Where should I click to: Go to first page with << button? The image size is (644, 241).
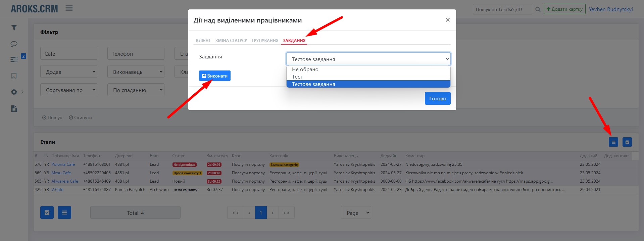(235, 212)
